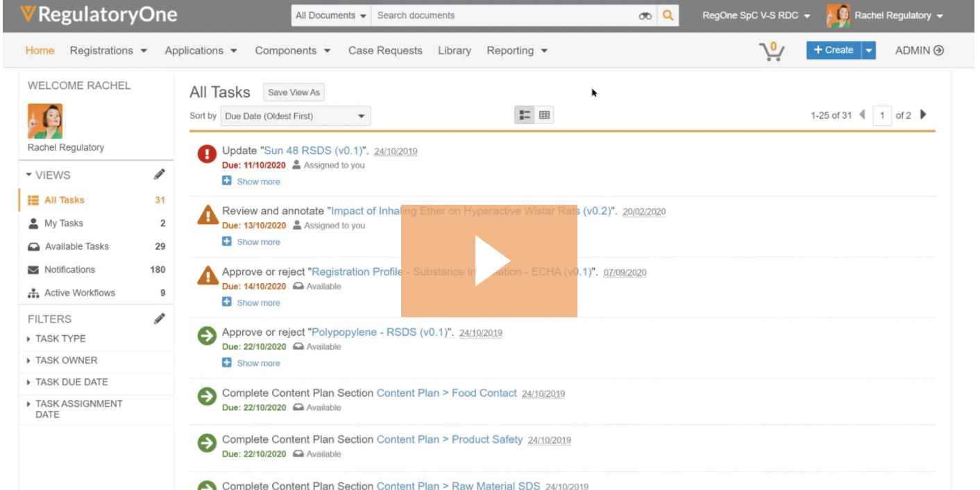Go to next page with the arrow
The image size is (980, 490).
pyautogui.click(x=923, y=115)
